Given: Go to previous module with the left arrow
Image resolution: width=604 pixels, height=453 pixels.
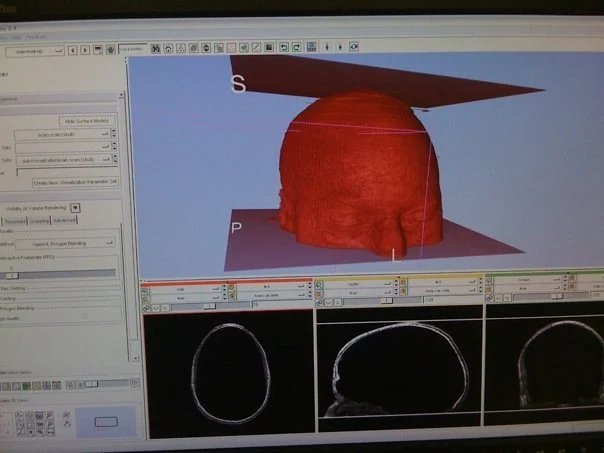Looking at the screenshot, I should [72, 50].
